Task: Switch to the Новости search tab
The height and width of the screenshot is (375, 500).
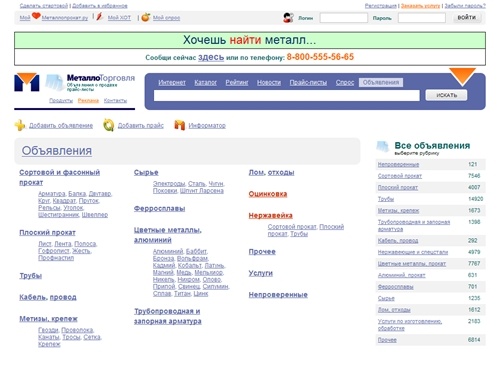Action: [x=269, y=83]
